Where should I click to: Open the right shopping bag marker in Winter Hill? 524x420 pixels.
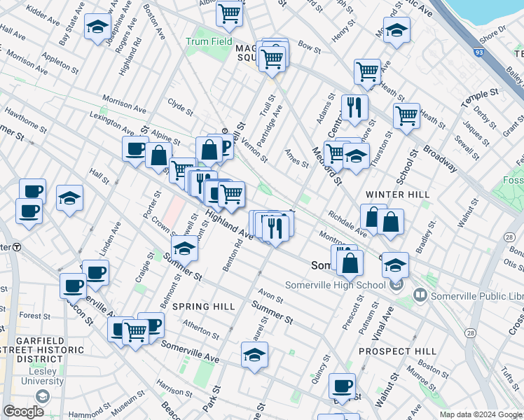(x=391, y=223)
